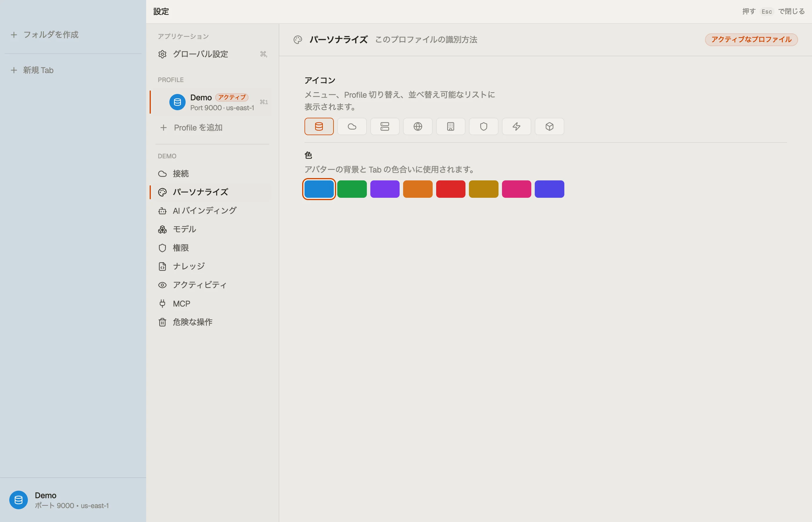
Task: Click the cloud icon beside 接続
Action: 162,174
